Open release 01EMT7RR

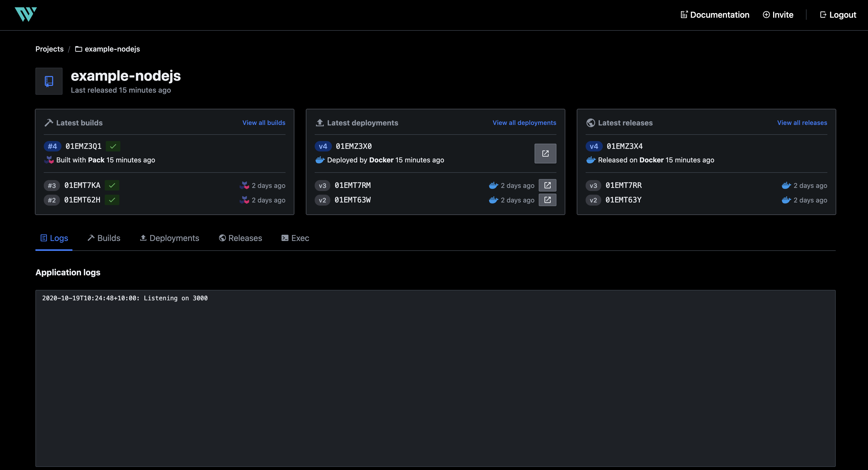click(x=623, y=185)
